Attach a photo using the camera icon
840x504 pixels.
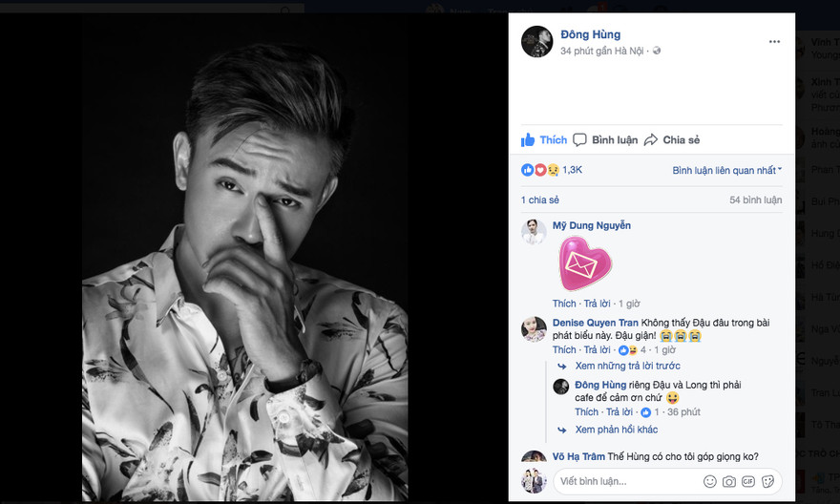point(728,481)
